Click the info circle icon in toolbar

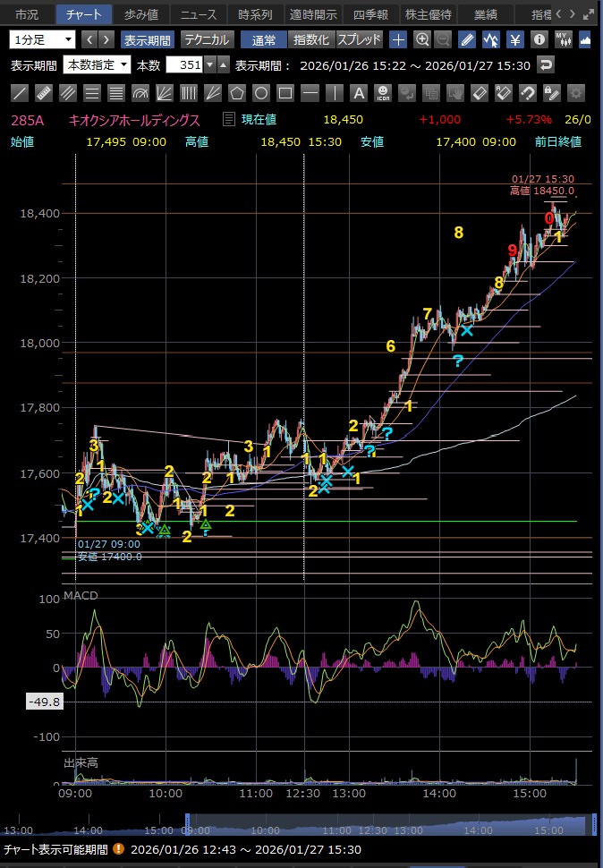click(539, 39)
